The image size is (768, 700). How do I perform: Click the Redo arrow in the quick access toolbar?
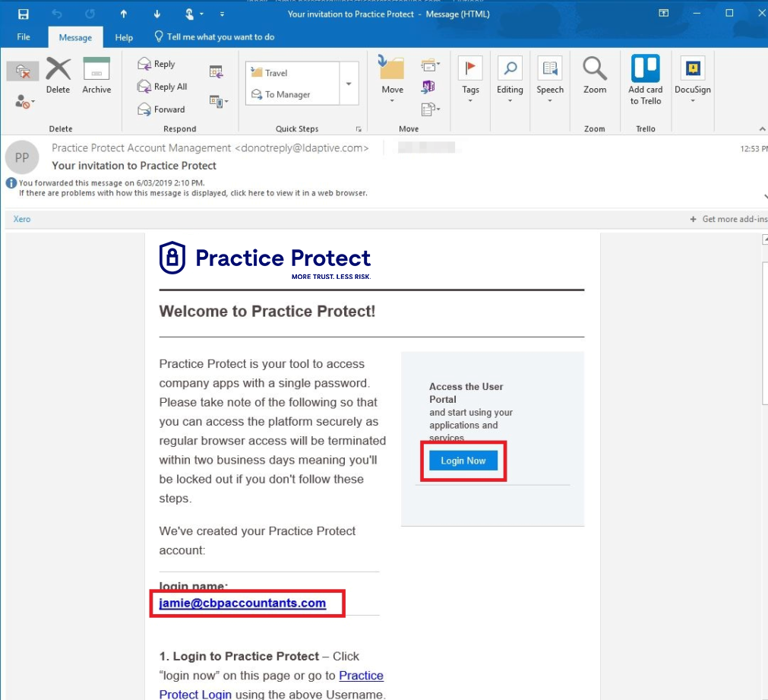coord(90,14)
